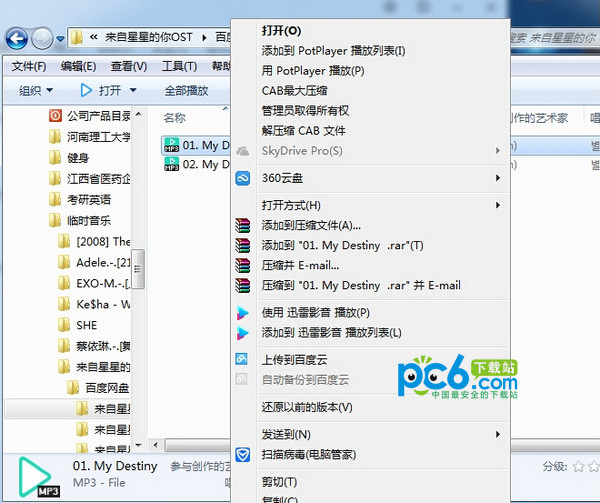Choose 用 PotPlayer 播放(P)
The width and height of the screenshot is (600, 503).
point(313,71)
